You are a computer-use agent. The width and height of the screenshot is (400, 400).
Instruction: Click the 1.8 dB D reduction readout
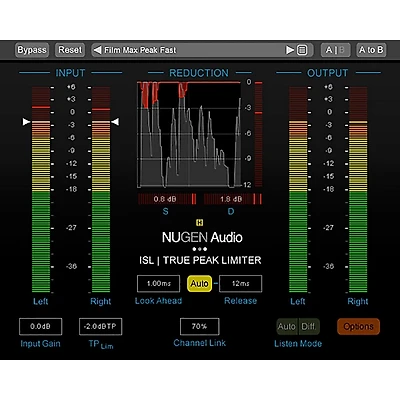[x=233, y=199]
